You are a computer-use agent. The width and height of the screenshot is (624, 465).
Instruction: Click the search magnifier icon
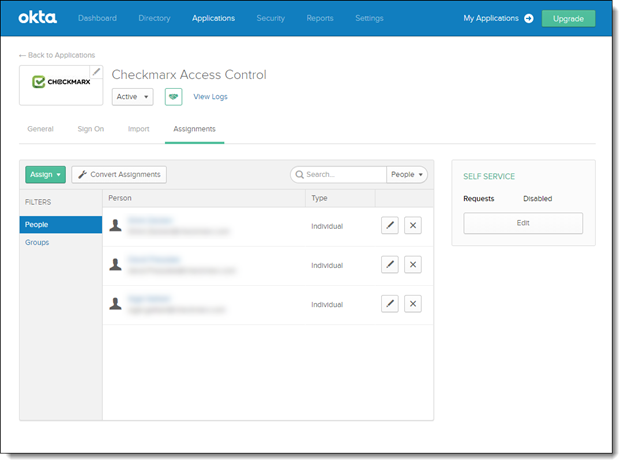(x=300, y=174)
